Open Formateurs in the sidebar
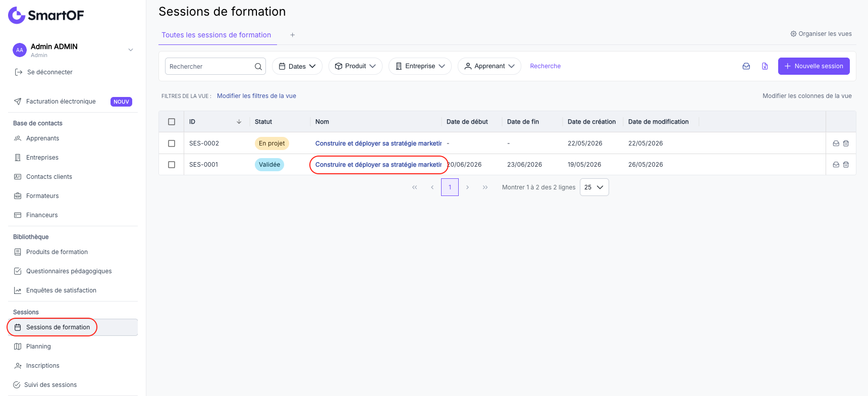This screenshot has width=868, height=396. click(42, 196)
